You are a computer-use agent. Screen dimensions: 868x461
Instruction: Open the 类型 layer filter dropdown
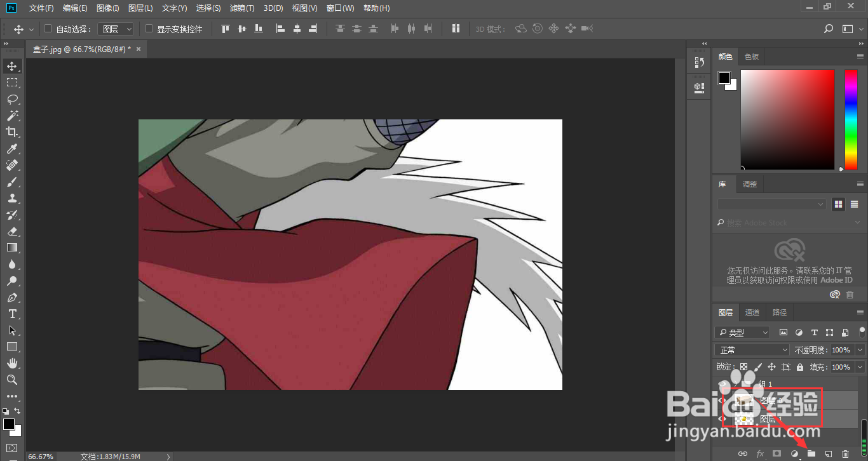pyautogui.click(x=742, y=332)
